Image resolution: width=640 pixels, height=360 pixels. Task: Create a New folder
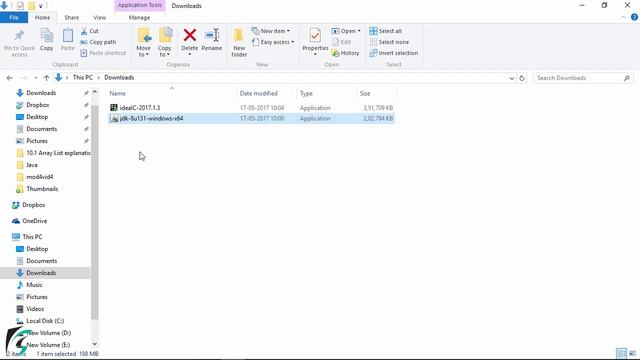coord(239,42)
